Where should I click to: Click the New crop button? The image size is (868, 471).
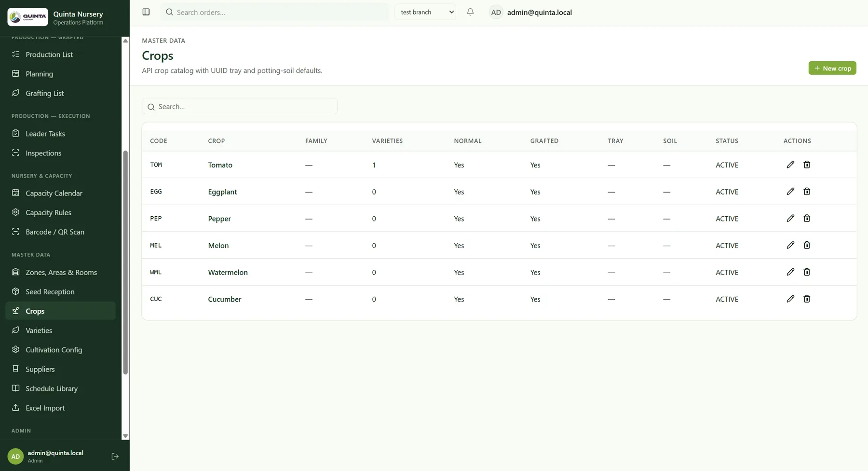[832, 68]
